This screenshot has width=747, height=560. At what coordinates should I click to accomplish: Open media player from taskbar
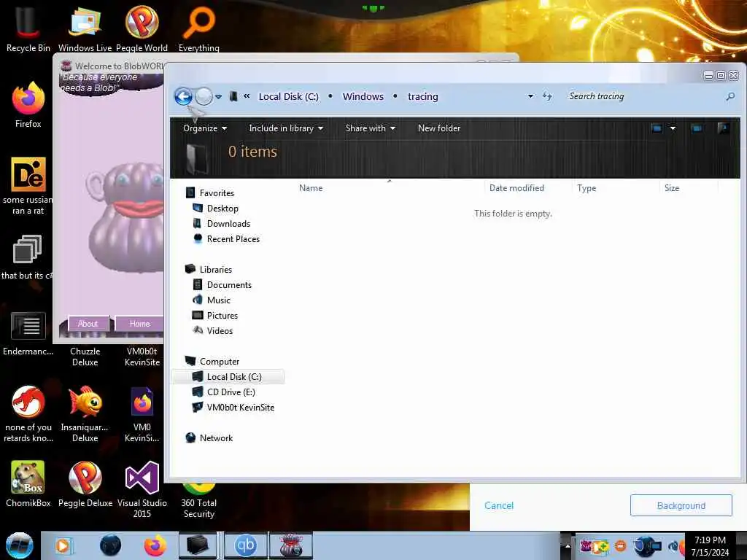[63, 545]
